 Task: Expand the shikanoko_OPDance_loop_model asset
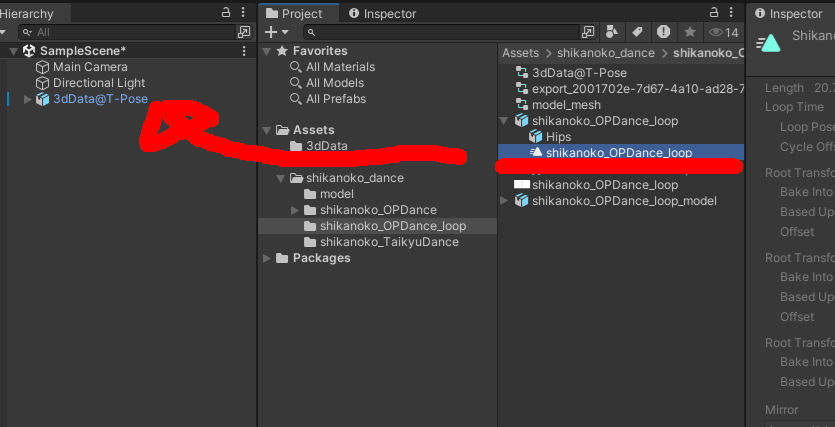click(x=504, y=201)
